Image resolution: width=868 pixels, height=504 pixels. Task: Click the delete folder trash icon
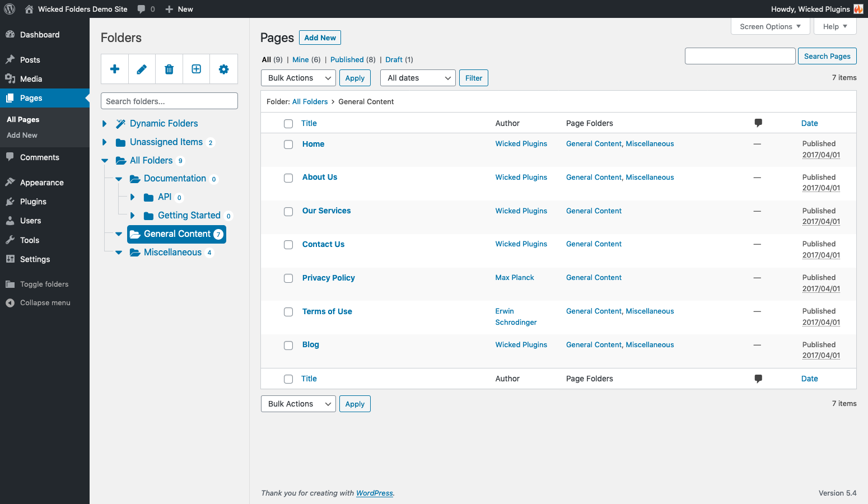(169, 69)
